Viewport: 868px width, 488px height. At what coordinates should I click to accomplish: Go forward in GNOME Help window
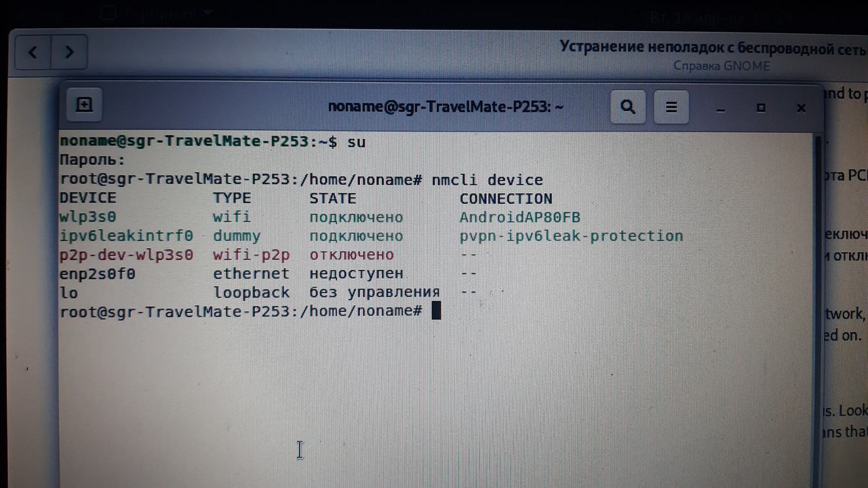point(68,52)
